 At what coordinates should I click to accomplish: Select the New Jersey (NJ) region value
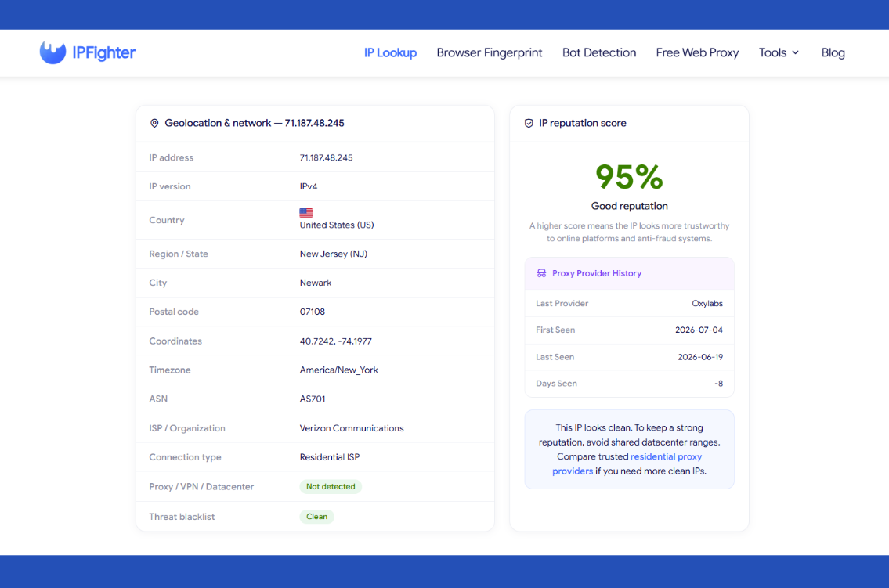(x=334, y=254)
